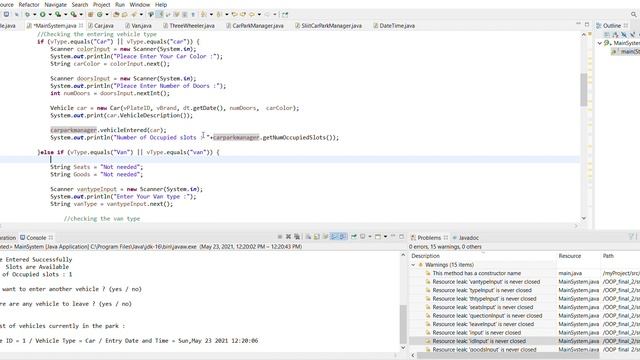Maximize the Console view
640x360 pixels.
401,237
